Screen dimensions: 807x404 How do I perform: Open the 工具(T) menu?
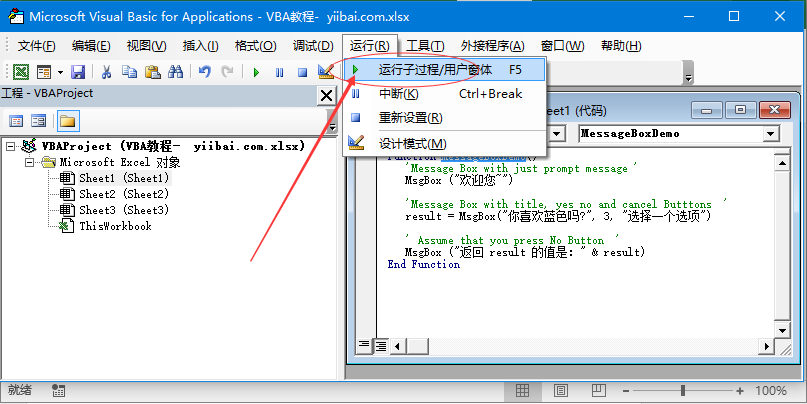click(x=425, y=46)
